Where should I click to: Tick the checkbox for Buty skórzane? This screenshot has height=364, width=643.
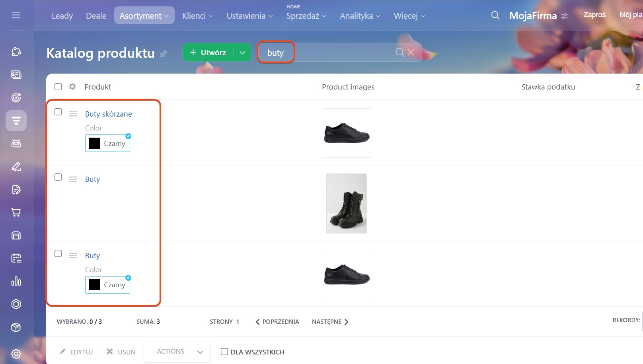click(58, 112)
